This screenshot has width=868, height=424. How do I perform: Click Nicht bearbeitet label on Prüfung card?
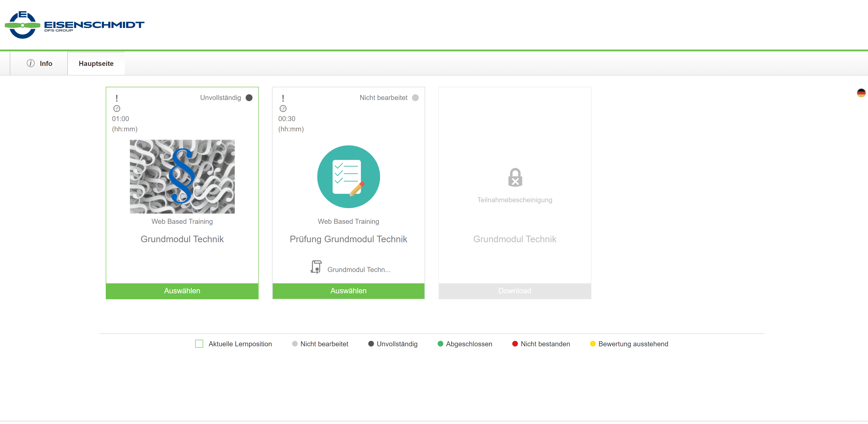[x=384, y=97]
